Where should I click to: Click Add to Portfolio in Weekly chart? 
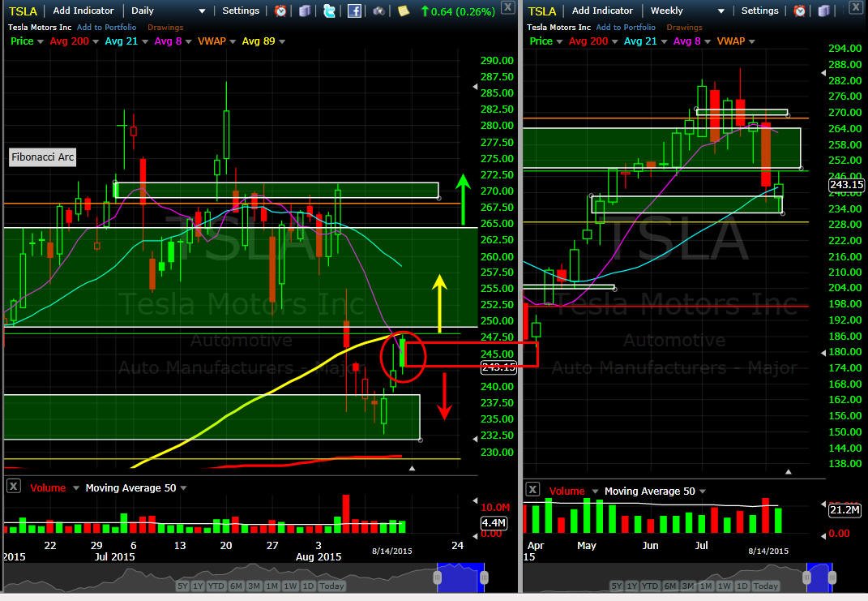coord(626,27)
